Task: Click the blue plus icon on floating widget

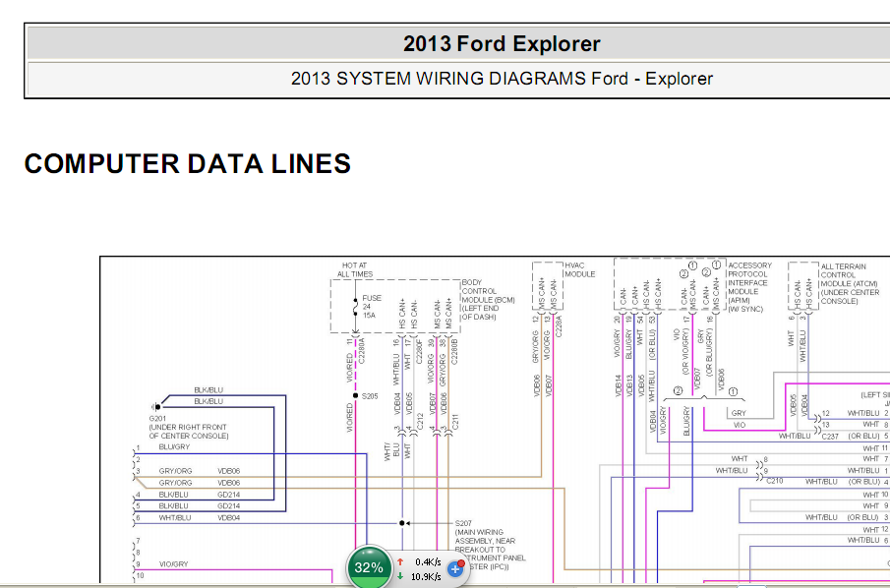Action: point(455,568)
